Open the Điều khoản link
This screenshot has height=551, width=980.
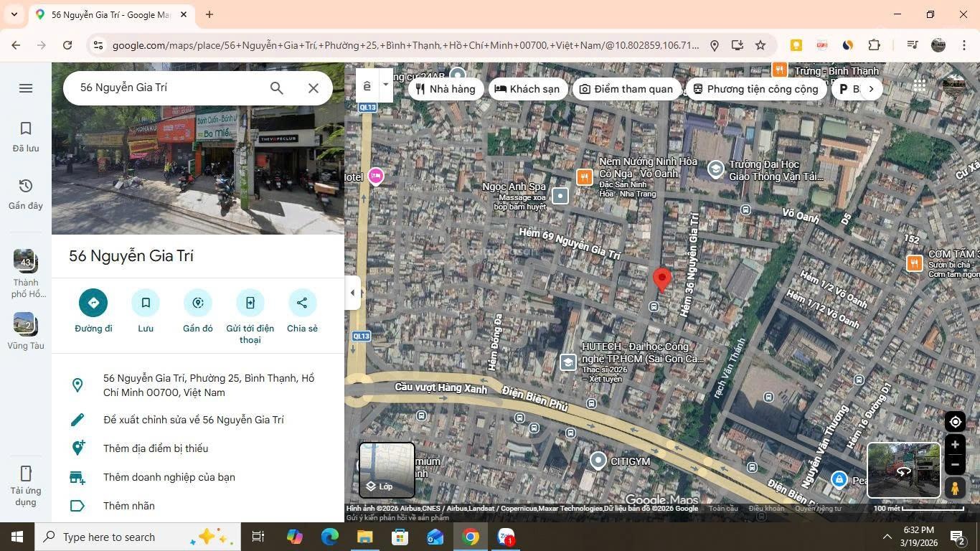pos(766,509)
